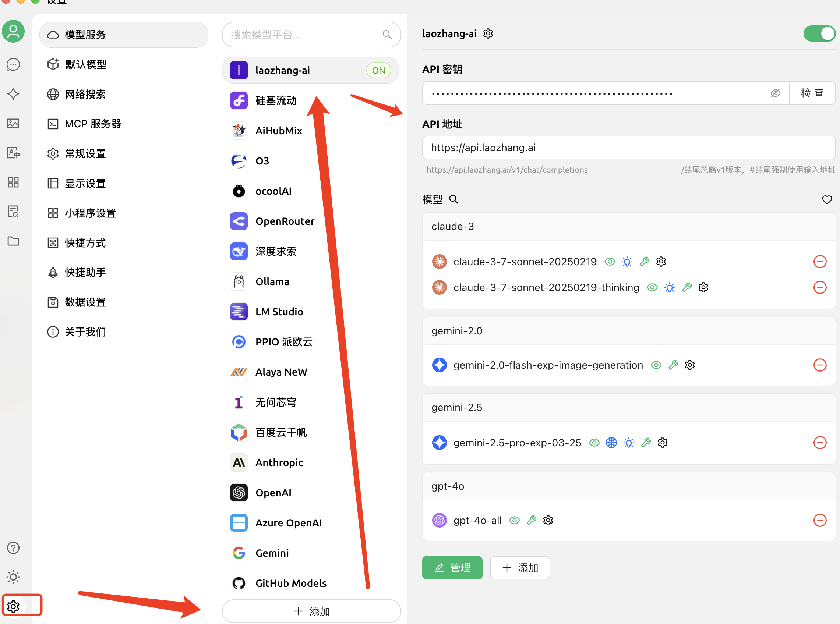Viewport: 840px width, 624px height.
Task: Open the settings gear next to laozhang-ai title
Action: [x=488, y=33]
